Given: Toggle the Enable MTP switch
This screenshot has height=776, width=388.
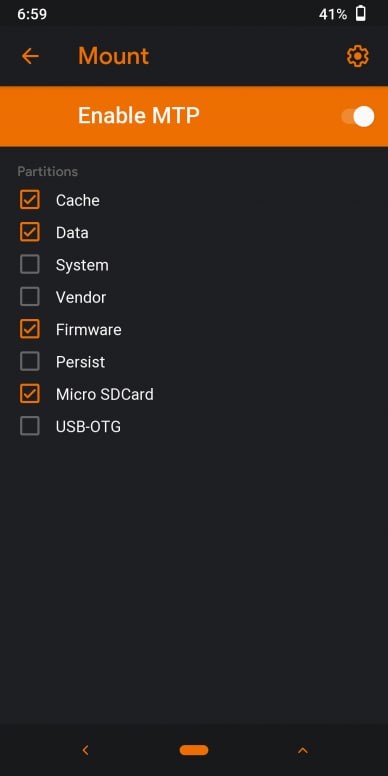Looking at the screenshot, I should pyautogui.click(x=357, y=117).
